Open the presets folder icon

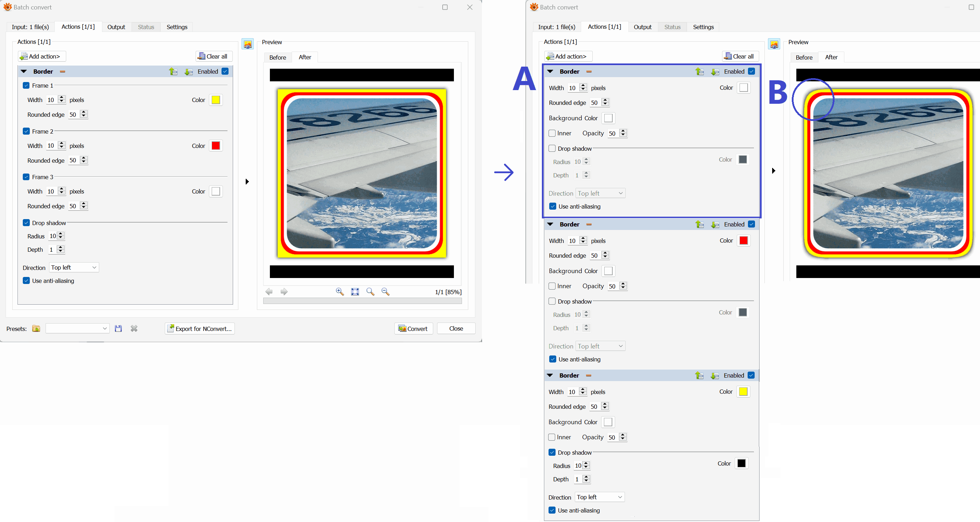coord(36,328)
